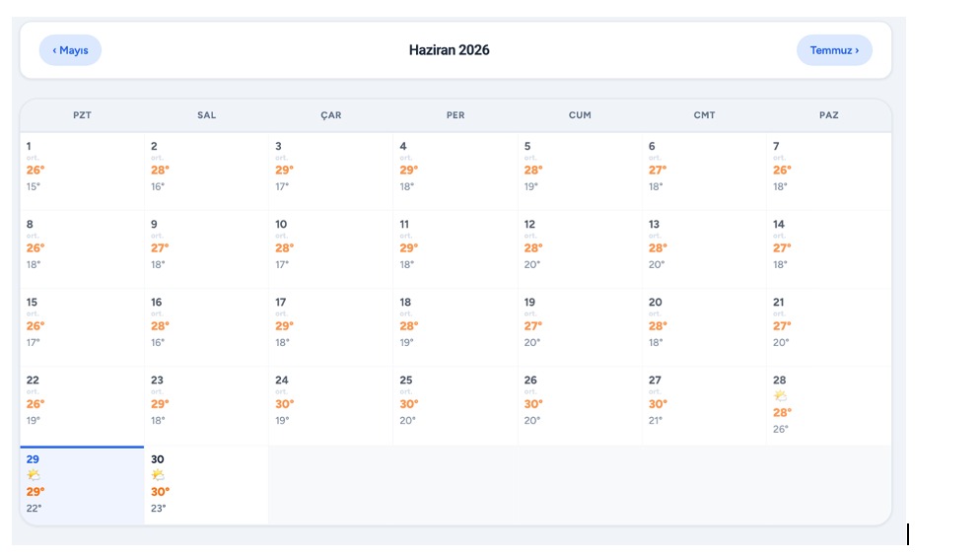Click the weather icon on day 29
This screenshot has width=980, height=556.
click(34, 475)
